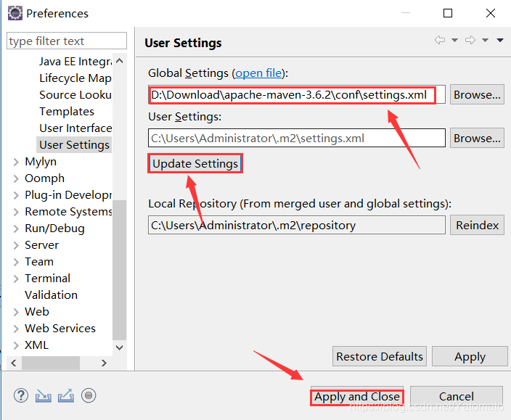Select Templates in the tree
Viewport: 511px width, 420px height.
(67, 112)
